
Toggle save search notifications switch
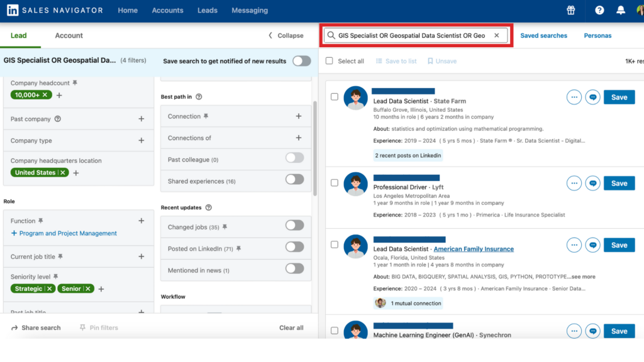coord(301,61)
